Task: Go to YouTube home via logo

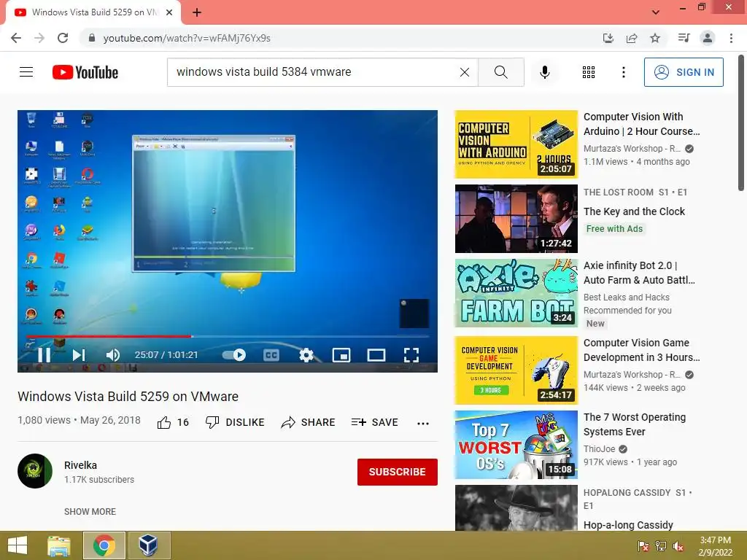Action: coord(85,72)
